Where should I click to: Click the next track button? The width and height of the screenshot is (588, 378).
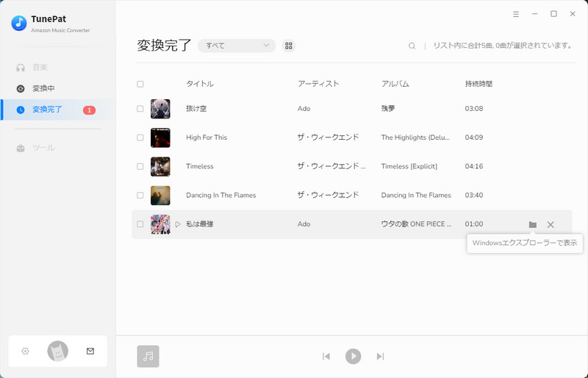pyautogui.click(x=380, y=356)
